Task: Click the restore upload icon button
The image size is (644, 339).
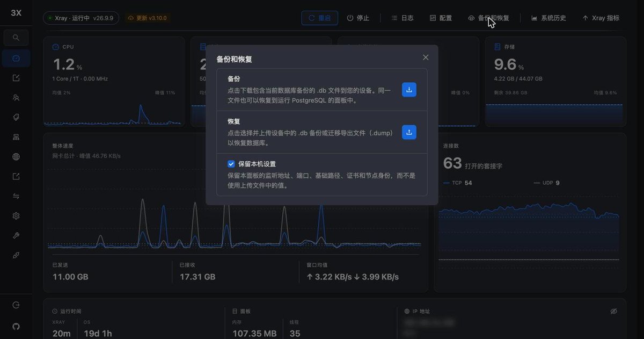Action: 409,132
